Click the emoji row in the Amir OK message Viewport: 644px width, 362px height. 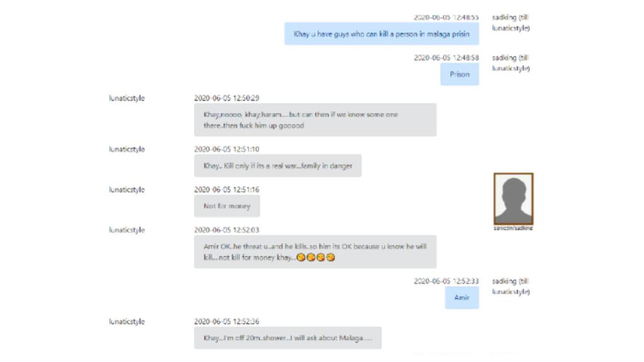[x=316, y=258]
